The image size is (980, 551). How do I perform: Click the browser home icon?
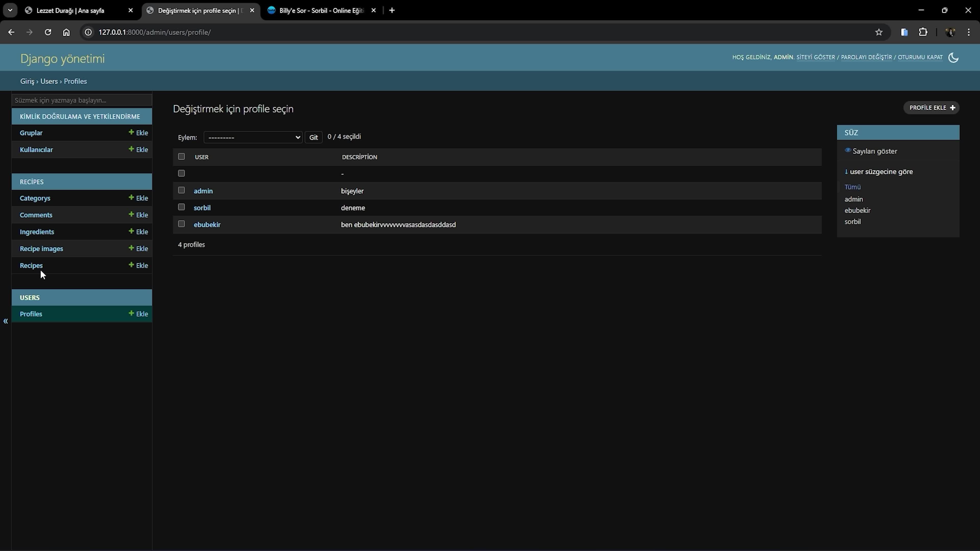pyautogui.click(x=66, y=32)
